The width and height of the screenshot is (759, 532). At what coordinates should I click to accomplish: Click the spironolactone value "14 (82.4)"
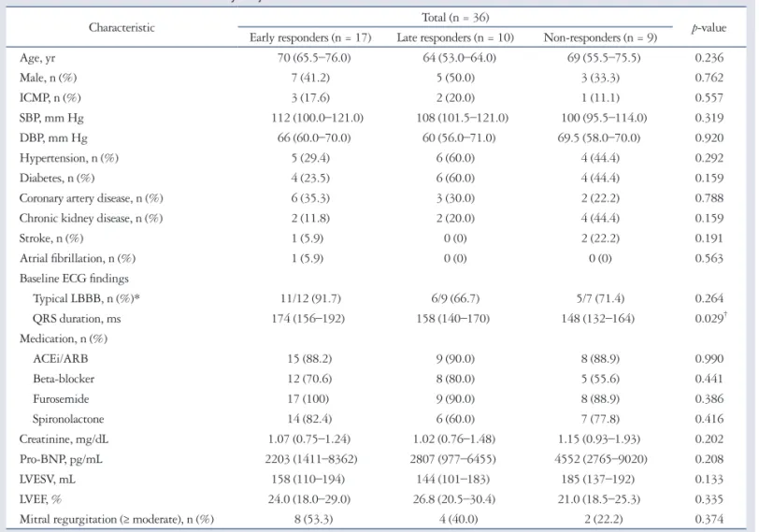[x=309, y=419]
